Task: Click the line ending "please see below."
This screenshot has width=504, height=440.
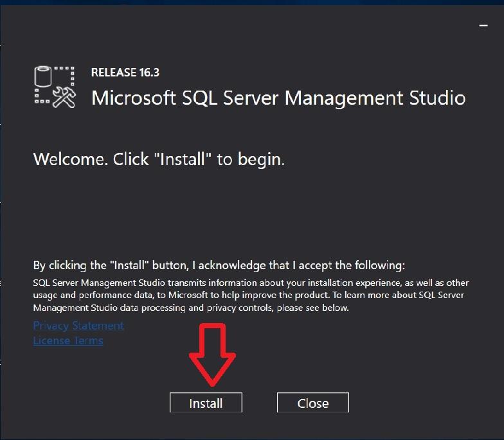Action: point(191,308)
